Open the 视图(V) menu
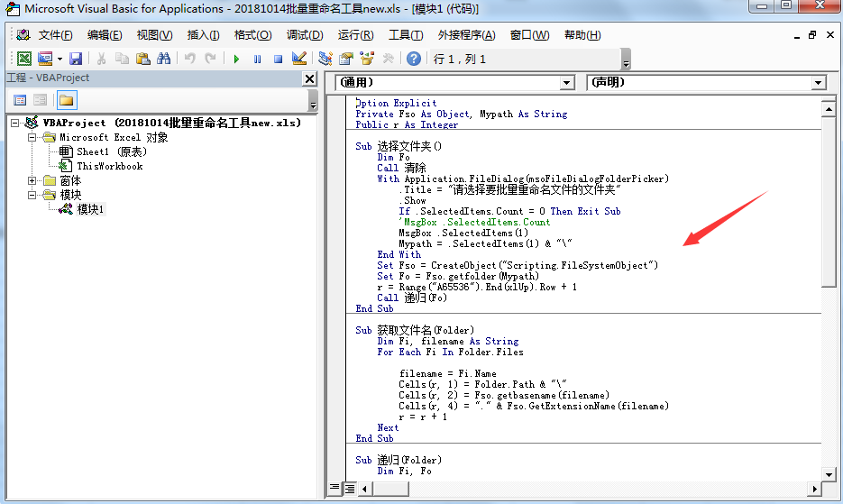Screen dimensions: 843x504 pyautogui.click(x=154, y=35)
